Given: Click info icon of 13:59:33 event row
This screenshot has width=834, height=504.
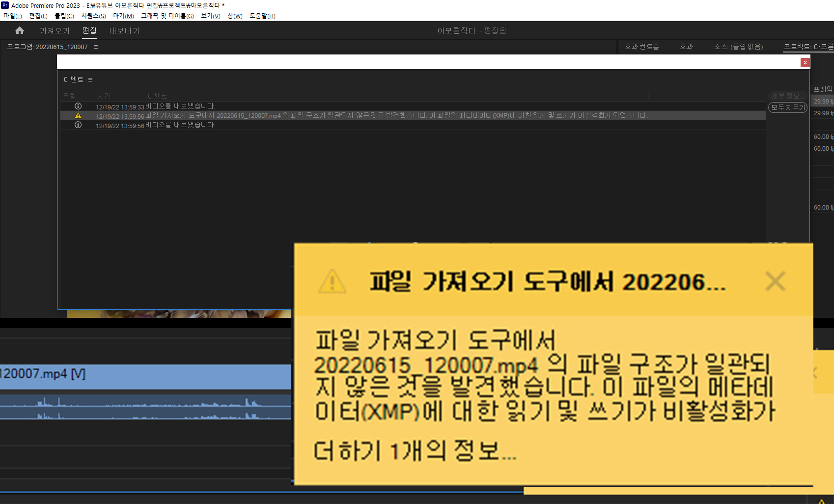Looking at the screenshot, I should (x=78, y=106).
